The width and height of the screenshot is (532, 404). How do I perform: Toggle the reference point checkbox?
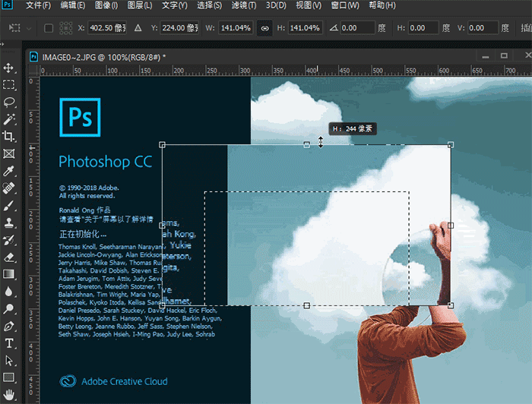[x=49, y=28]
